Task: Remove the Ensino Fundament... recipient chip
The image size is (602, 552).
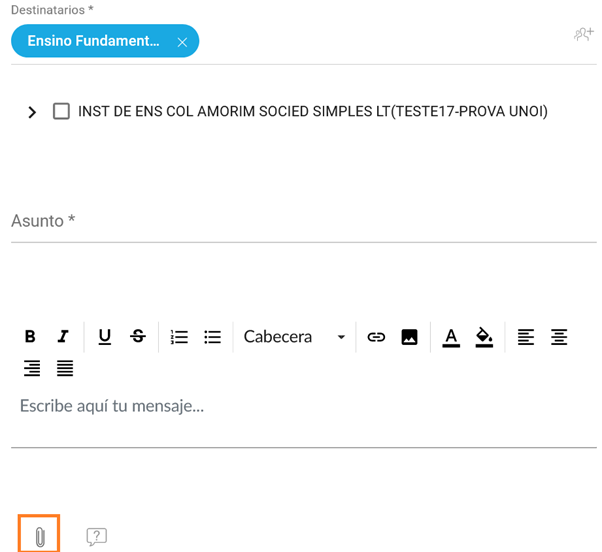Action: [182, 42]
